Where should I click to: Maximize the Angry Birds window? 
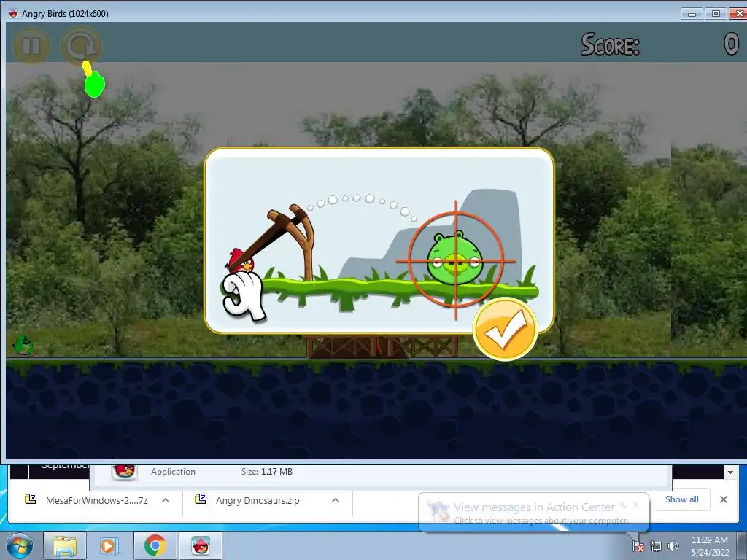pos(716,13)
